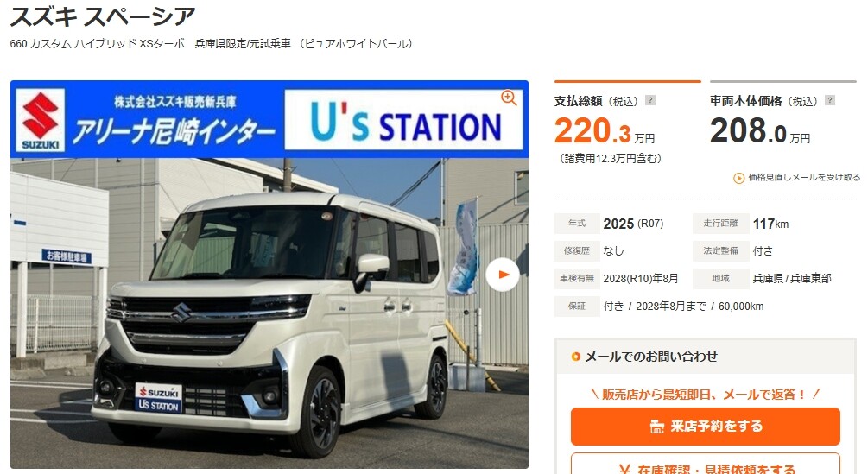The image size is (868, 474).
Task: Open the help icon beside 支払総額
Action: pos(650,101)
